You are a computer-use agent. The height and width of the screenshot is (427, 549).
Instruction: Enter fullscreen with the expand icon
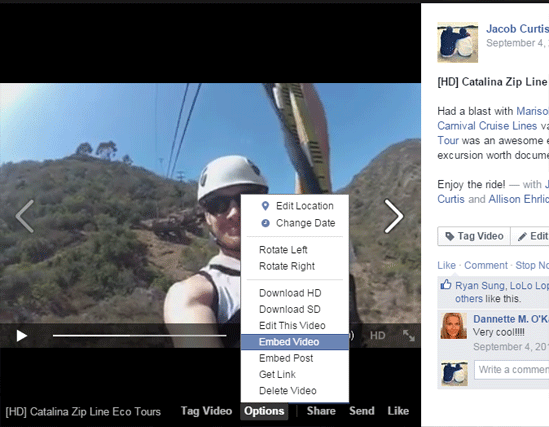409,336
